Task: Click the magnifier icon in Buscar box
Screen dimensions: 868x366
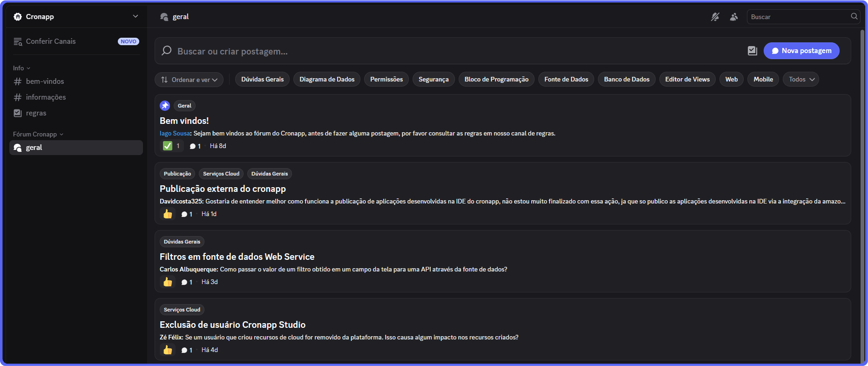Action: point(854,16)
